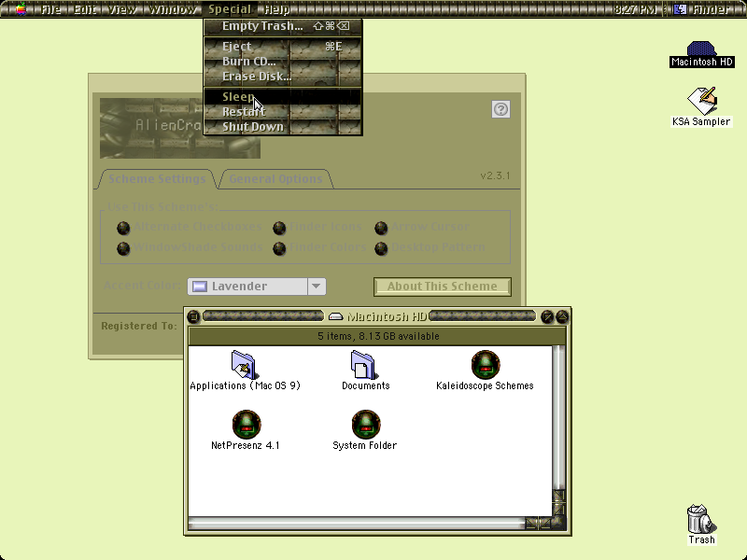Choose Eject from the Special menu

(283, 46)
